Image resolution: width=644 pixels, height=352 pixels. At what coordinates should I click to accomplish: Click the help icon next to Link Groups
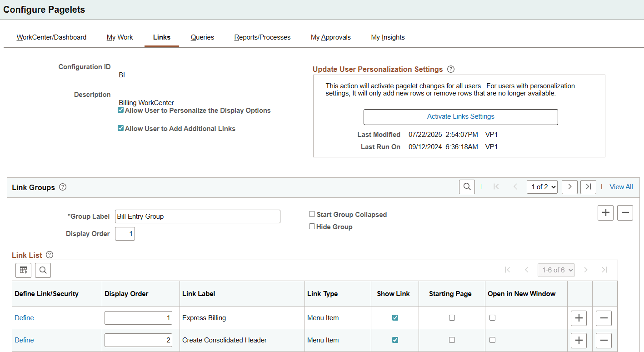pyautogui.click(x=63, y=187)
